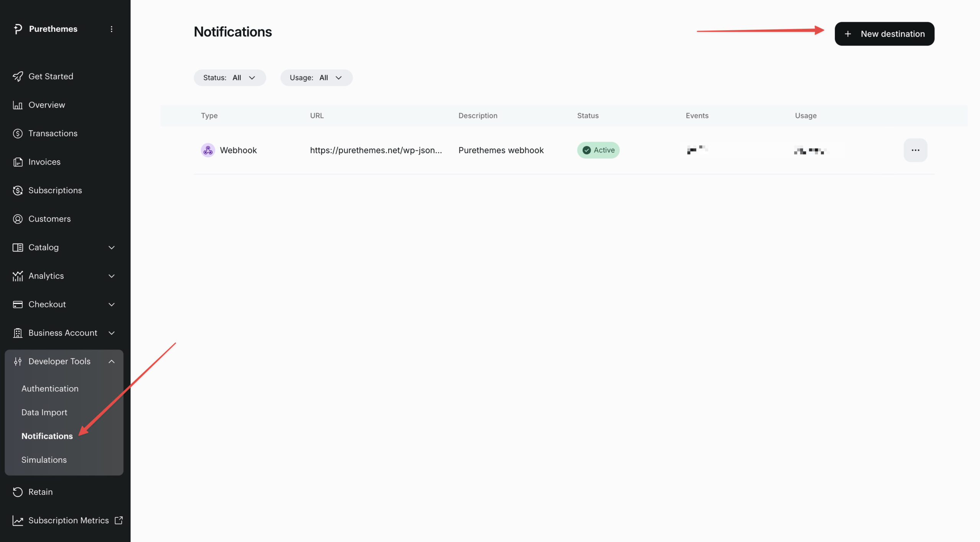Click the URL column header
Image resolution: width=980 pixels, height=542 pixels.
point(317,116)
